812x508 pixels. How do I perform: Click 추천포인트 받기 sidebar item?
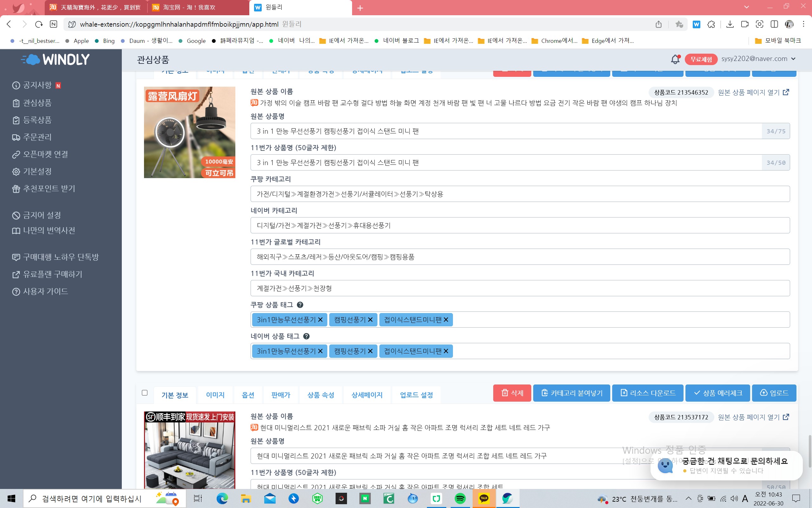[44, 189]
